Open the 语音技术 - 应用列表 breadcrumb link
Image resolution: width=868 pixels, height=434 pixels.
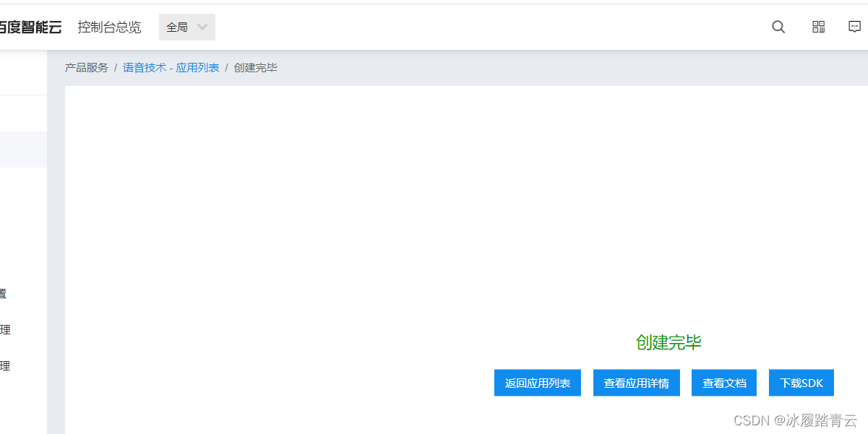tap(171, 67)
